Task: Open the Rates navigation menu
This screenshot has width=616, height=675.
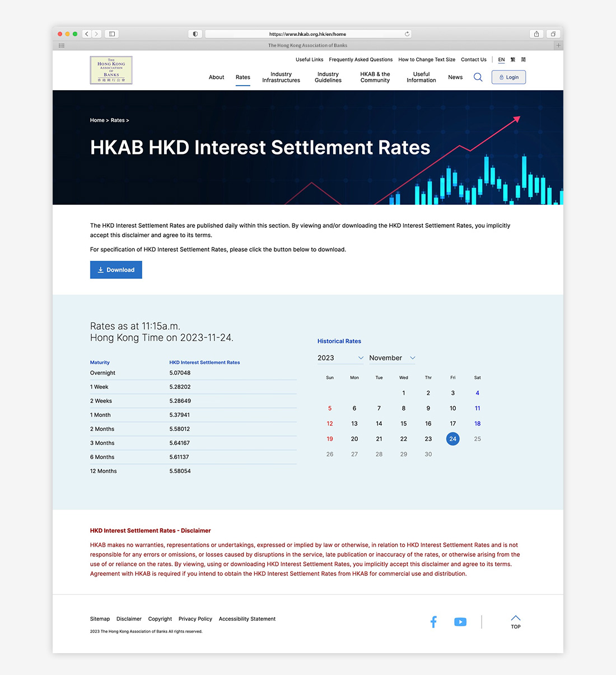Action: click(243, 77)
